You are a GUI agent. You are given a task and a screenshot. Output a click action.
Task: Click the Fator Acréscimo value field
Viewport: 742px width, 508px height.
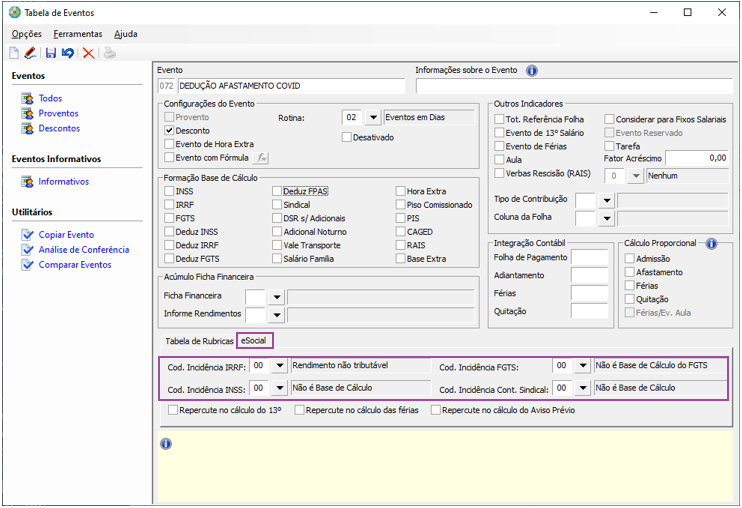pos(697,158)
